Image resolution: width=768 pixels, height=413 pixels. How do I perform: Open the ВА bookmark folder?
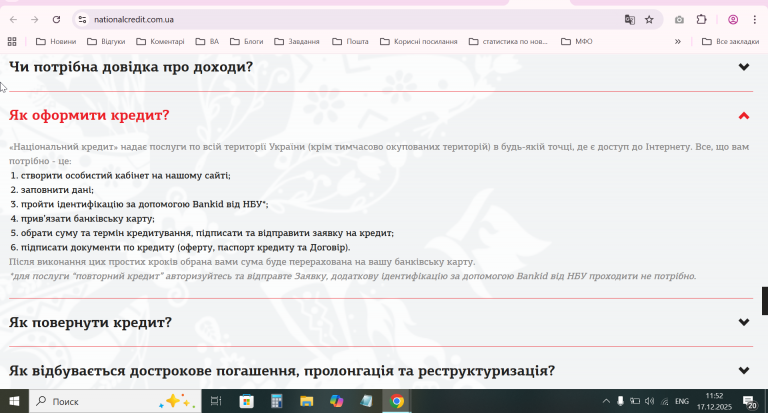[207, 42]
